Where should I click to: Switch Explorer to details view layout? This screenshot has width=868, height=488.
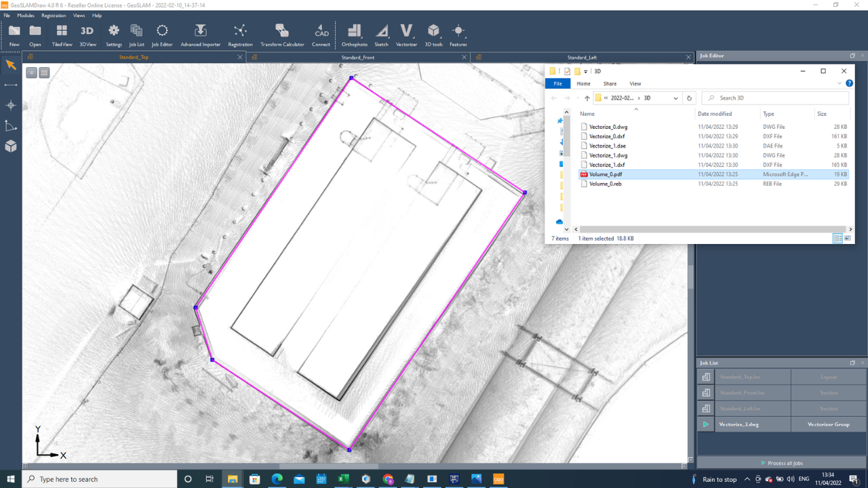837,239
